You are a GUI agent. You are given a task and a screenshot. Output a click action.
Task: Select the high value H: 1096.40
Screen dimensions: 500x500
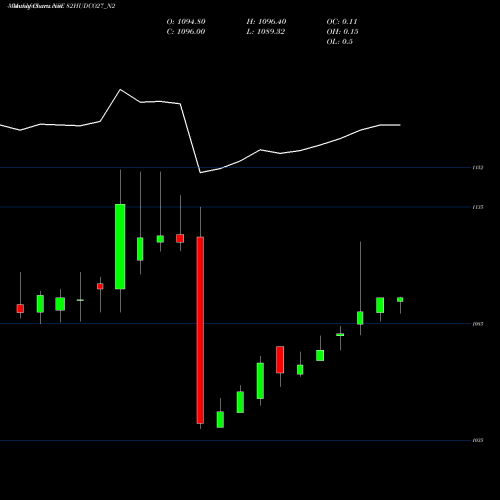(266, 22)
